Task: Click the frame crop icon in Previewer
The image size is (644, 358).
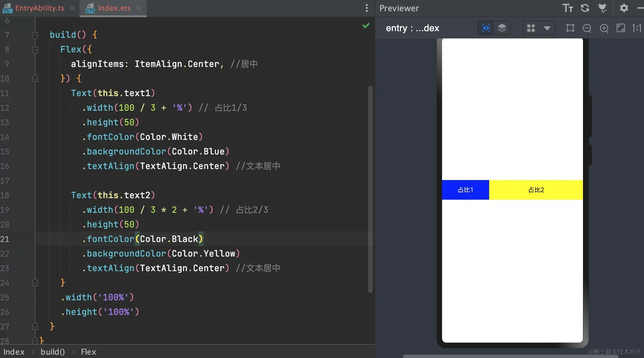Action: [570, 28]
